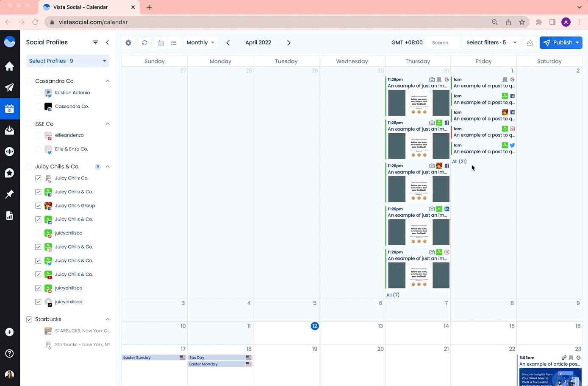Collapse the E&E Co group
The image size is (588, 386).
[108, 124]
